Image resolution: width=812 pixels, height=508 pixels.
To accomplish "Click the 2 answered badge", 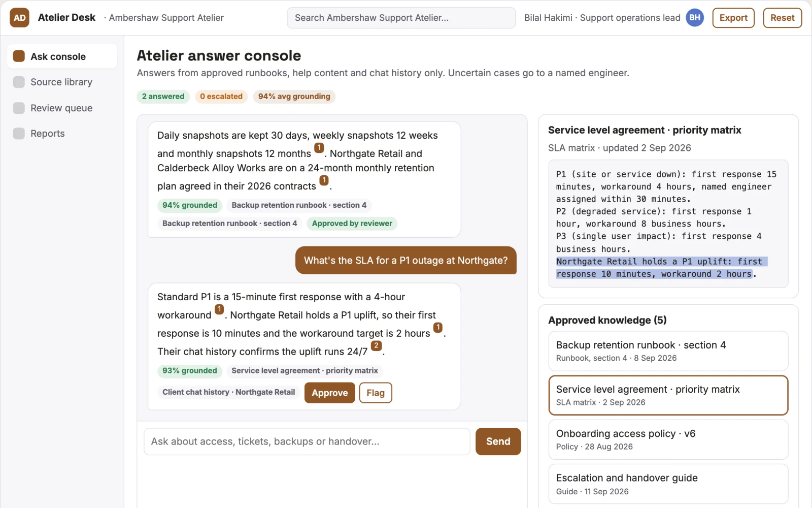I will click(x=163, y=97).
